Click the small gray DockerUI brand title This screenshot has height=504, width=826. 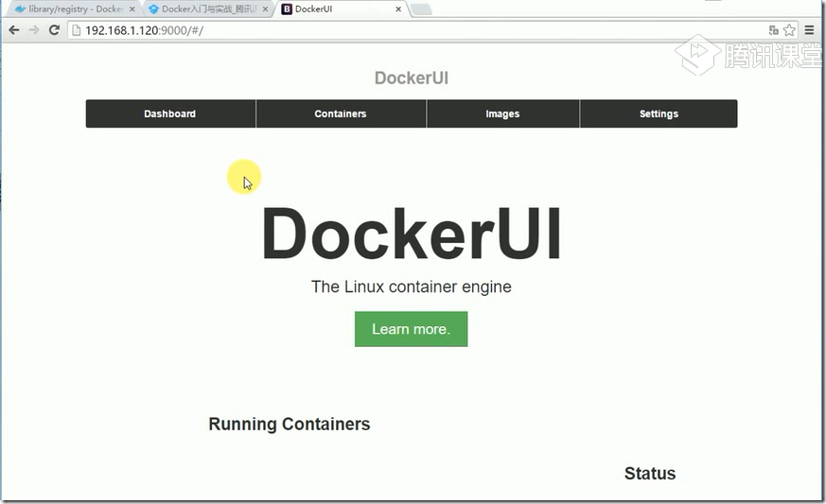[412, 78]
